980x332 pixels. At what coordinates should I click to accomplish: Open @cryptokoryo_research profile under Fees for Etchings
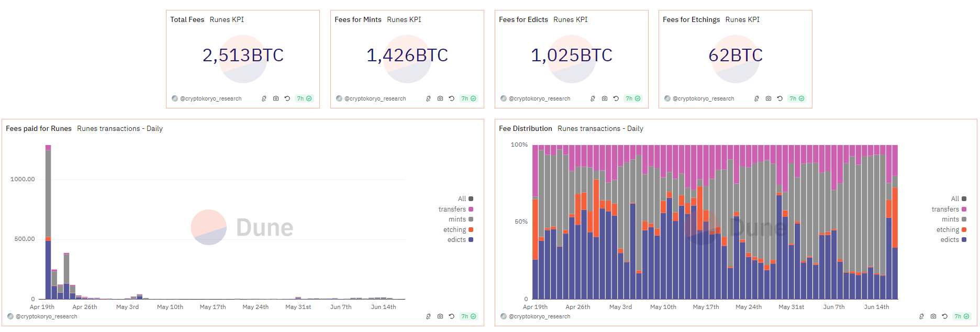[x=703, y=98]
